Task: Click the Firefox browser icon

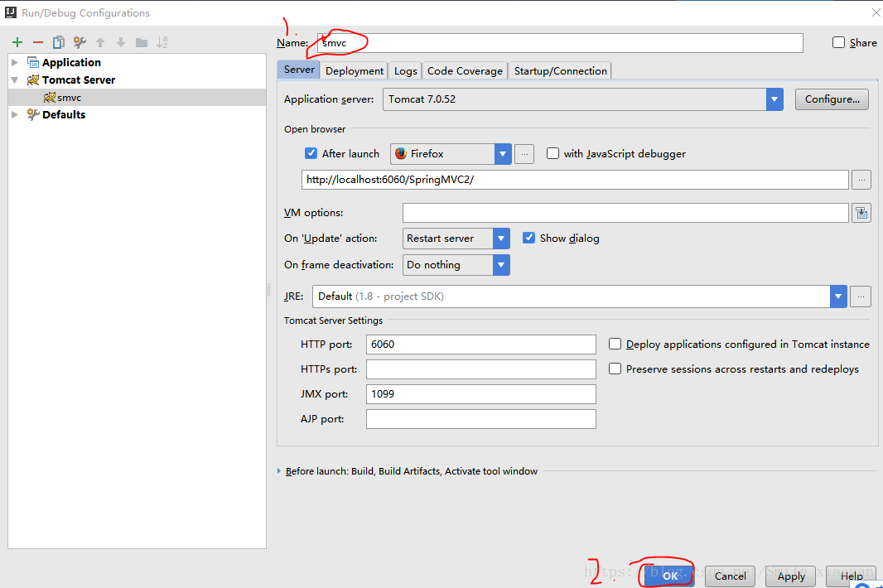Action: tap(401, 154)
